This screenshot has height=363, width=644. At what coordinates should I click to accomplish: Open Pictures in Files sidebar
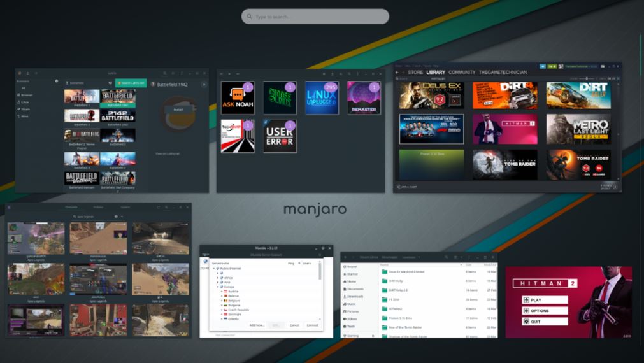[x=351, y=311]
